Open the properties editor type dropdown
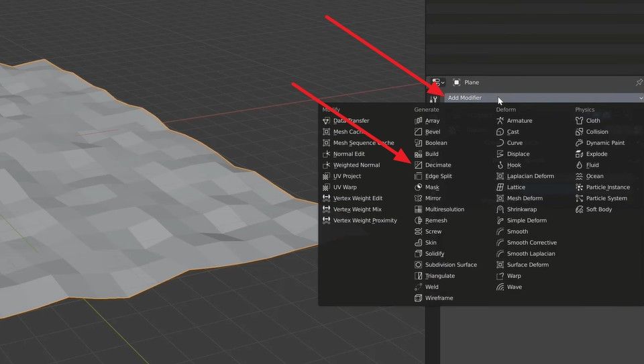Viewport: 644px width, 364px height. click(438, 83)
